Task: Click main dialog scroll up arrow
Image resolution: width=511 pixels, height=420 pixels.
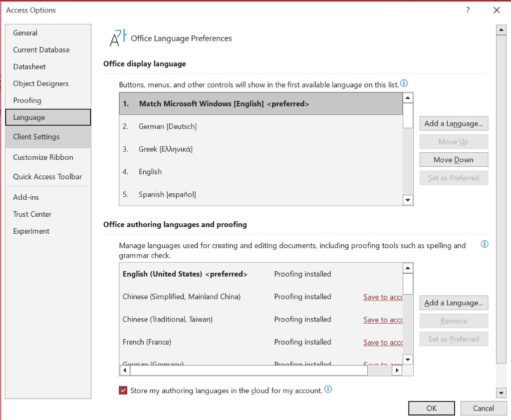Action: point(501,30)
